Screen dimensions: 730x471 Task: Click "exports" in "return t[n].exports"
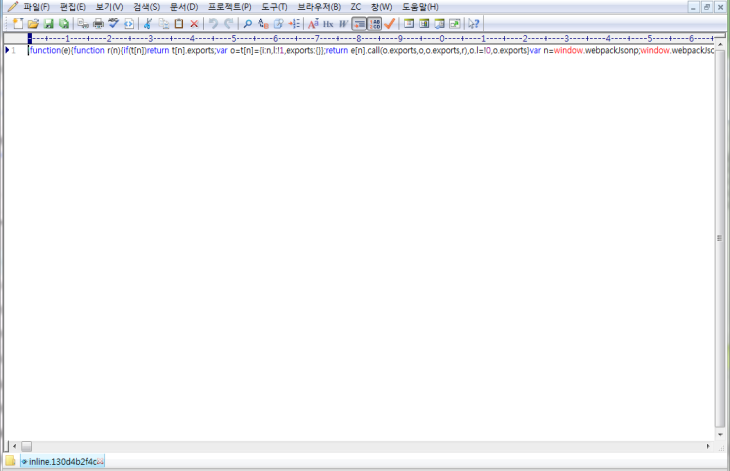(x=200, y=50)
